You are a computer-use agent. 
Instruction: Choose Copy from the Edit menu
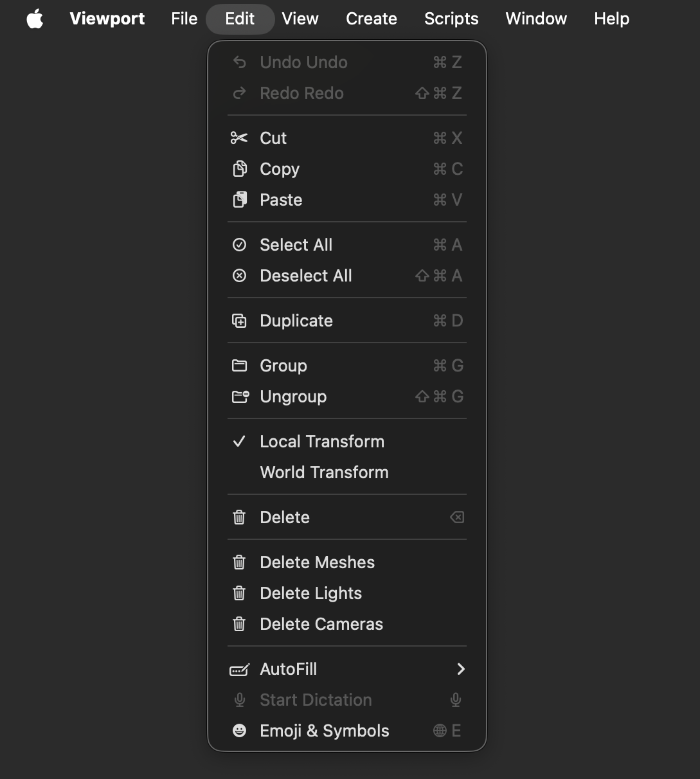coord(347,169)
